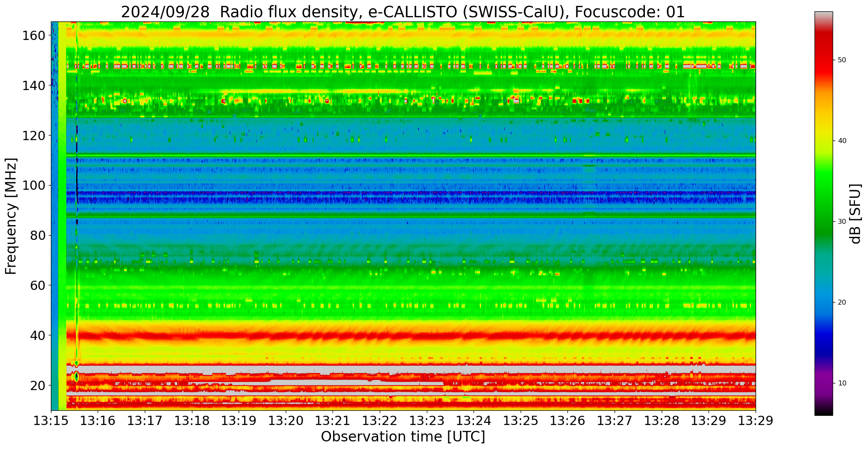Image resolution: width=868 pixels, height=449 pixels.
Task: Click the dark blue 97 MHz band at 13:20
Action: (x=286, y=194)
